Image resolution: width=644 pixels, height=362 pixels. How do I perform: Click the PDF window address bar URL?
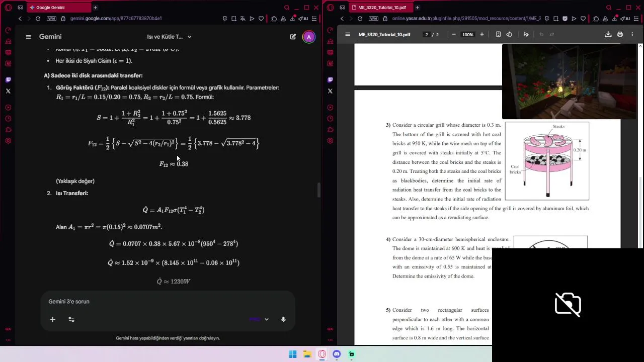(x=466, y=19)
